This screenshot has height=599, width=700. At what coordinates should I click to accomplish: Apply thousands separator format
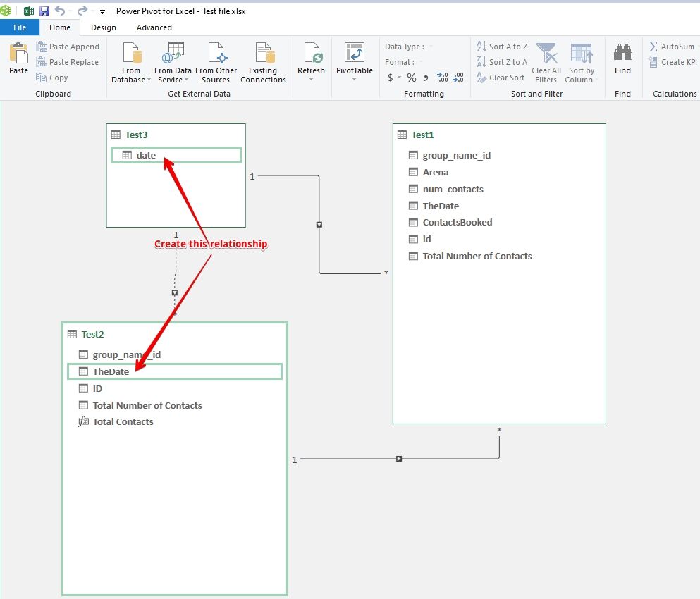pos(426,78)
